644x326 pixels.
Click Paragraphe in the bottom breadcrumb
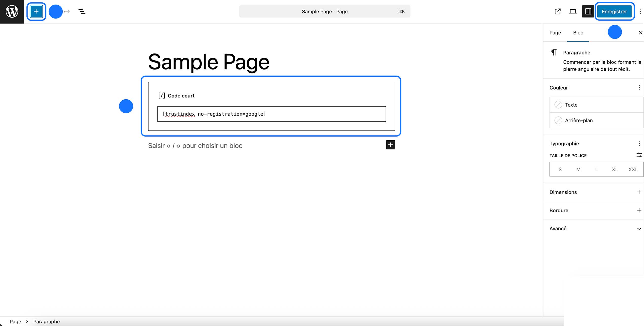click(47, 321)
